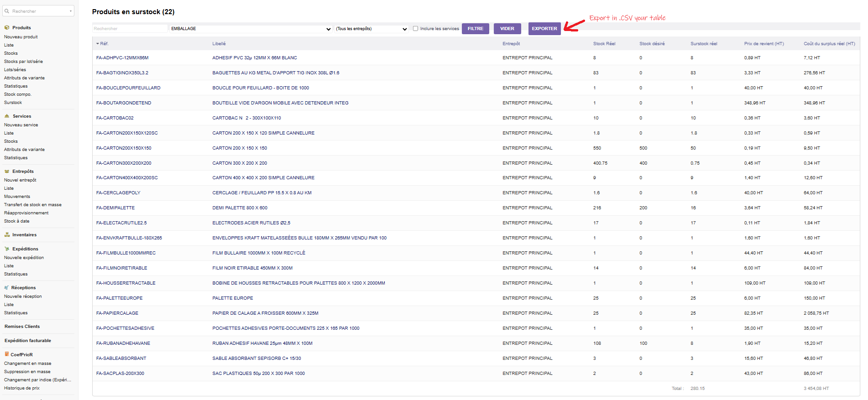868x400 pixels.
Task: Focus the sidebar Rechercher search field
Action: point(39,11)
